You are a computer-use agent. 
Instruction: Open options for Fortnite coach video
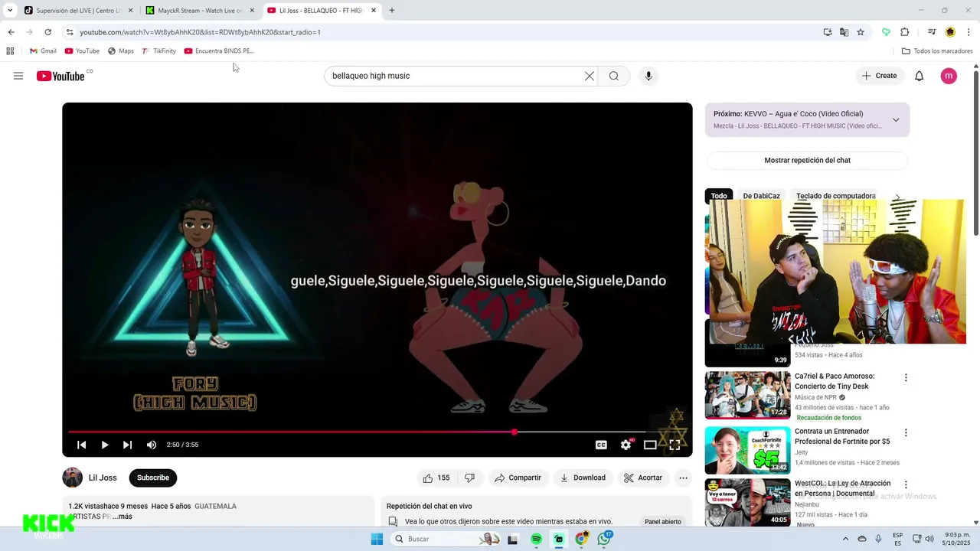pos(906,433)
